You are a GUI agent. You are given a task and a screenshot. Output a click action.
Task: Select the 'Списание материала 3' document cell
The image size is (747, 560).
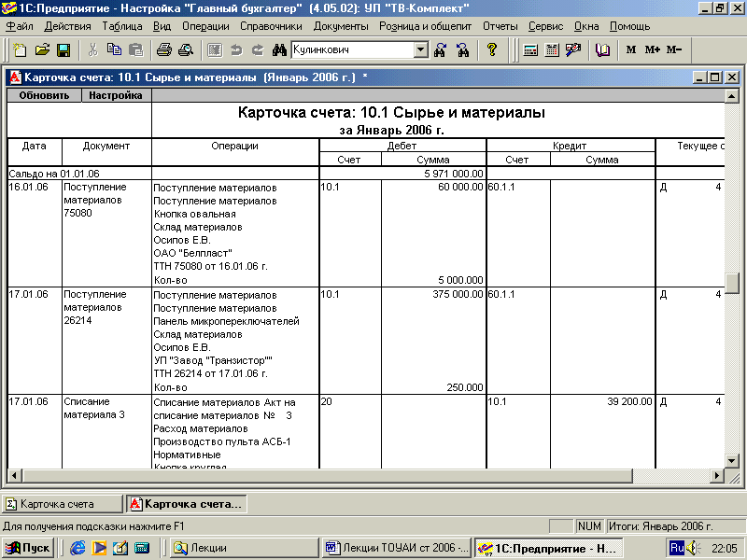click(106, 431)
